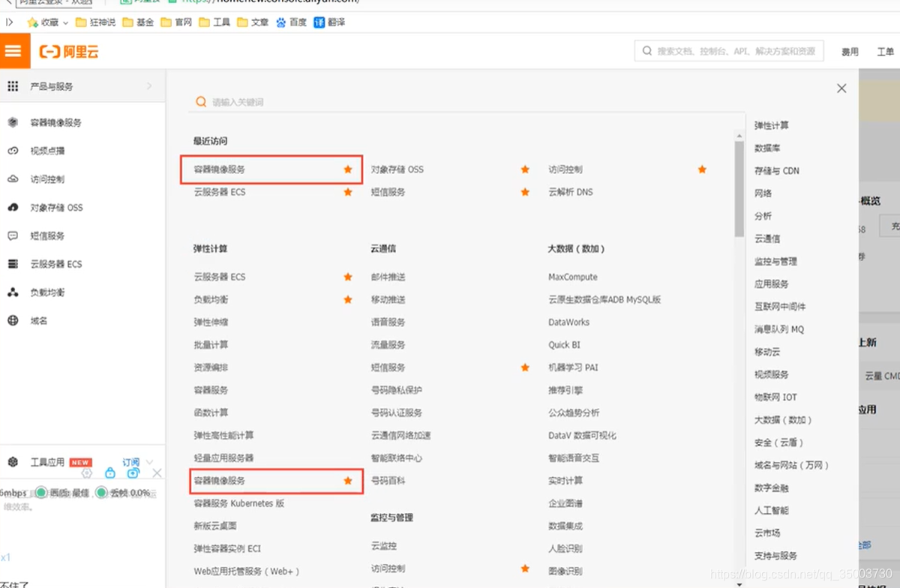Jump to 人工智能 category in right list

772,510
